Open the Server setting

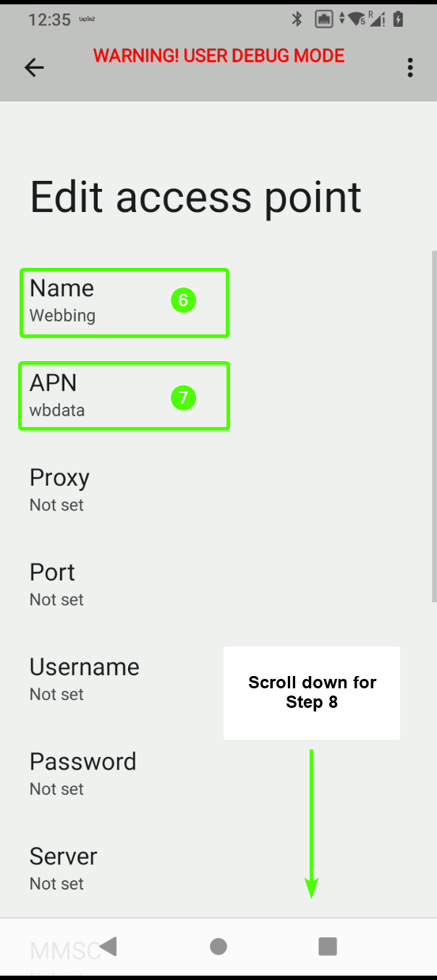tap(218, 869)
